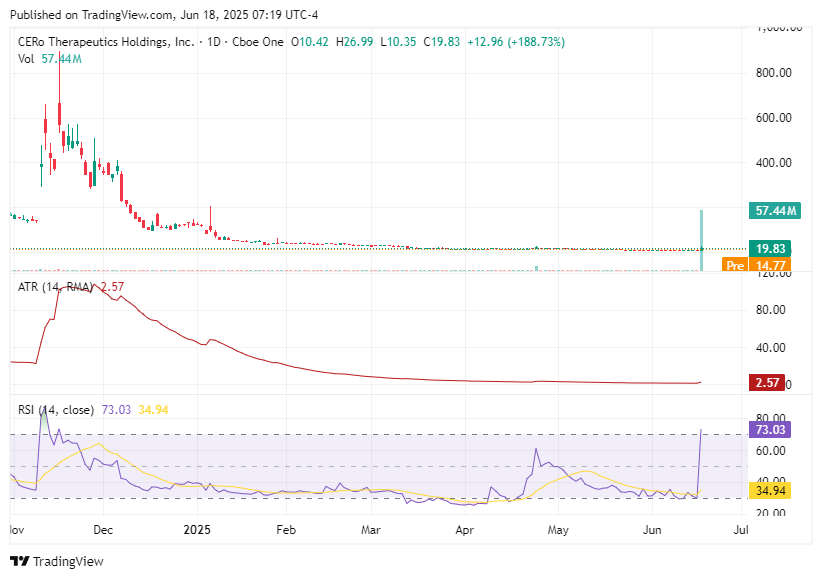The height and width of the screenshot is (579, 822).
Task: Select the CERo Therapeutics Holdings, Inc. symbol title
Action: pyautogui.click(x=106, y=42)
